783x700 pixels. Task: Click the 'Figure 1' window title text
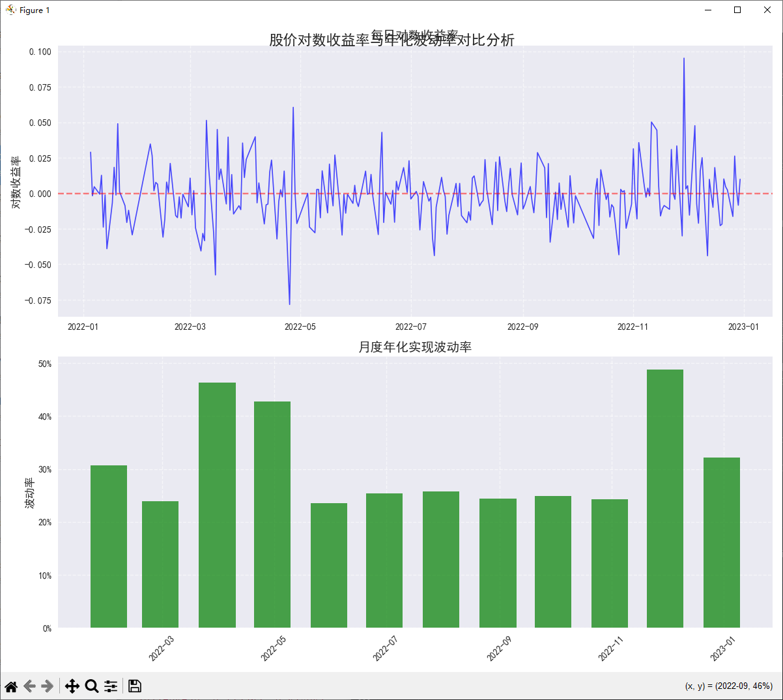[35, 10]
